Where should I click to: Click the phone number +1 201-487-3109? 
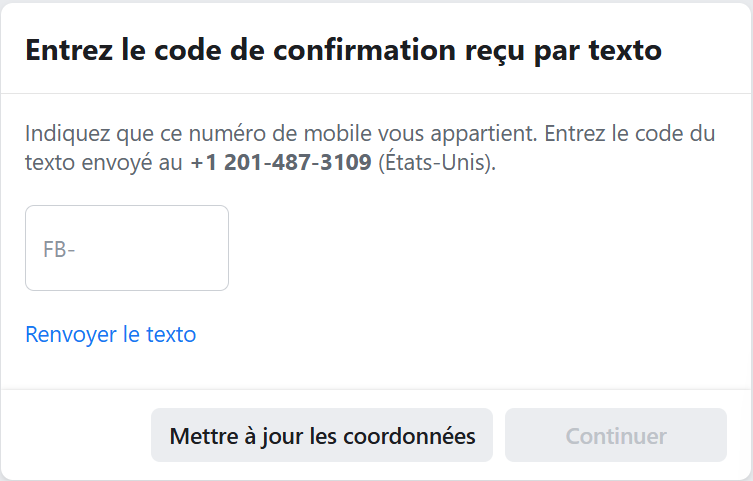(281, 162)
